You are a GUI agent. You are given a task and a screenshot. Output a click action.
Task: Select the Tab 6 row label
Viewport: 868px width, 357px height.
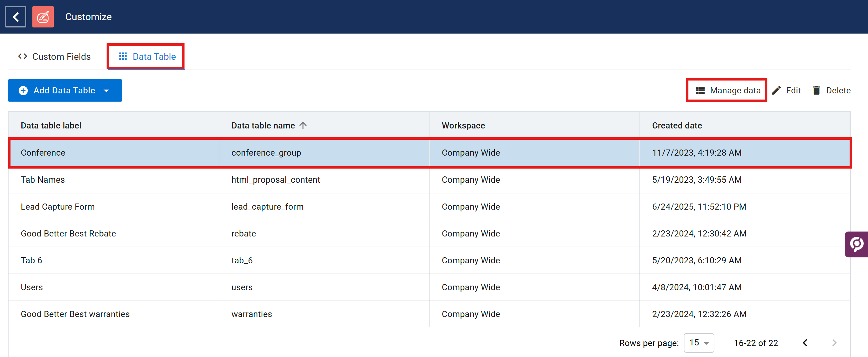coord(32,260)
